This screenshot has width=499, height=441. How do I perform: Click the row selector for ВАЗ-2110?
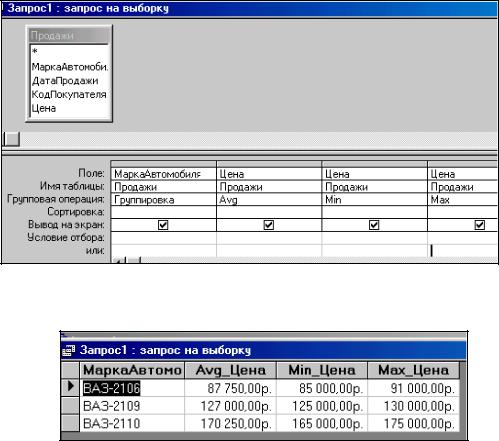tap(71, 423)
